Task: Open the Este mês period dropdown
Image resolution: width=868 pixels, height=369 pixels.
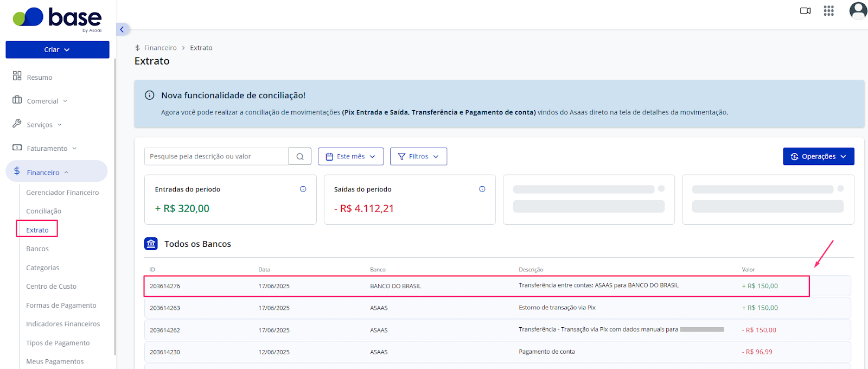Action: pyautogui.click(x=350, y=156)
